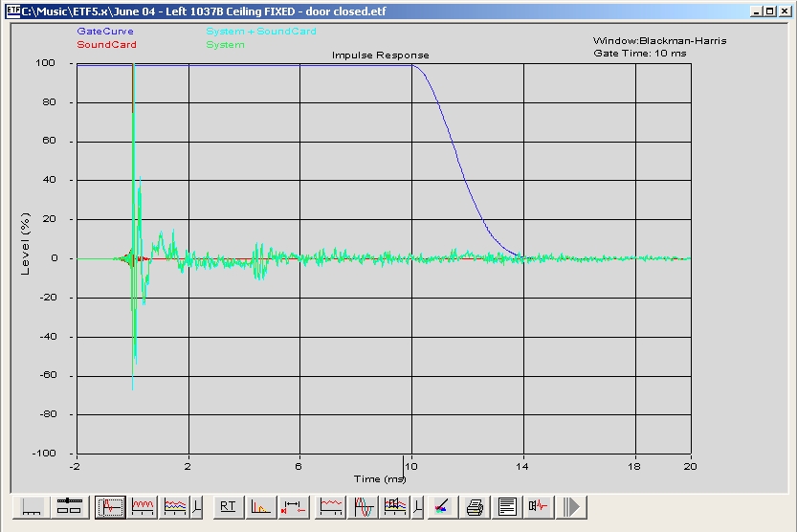Viewport: 797px width, 532px height.
Task: Click the gate markers arrow icon
Action: click(x=293, y=506)
